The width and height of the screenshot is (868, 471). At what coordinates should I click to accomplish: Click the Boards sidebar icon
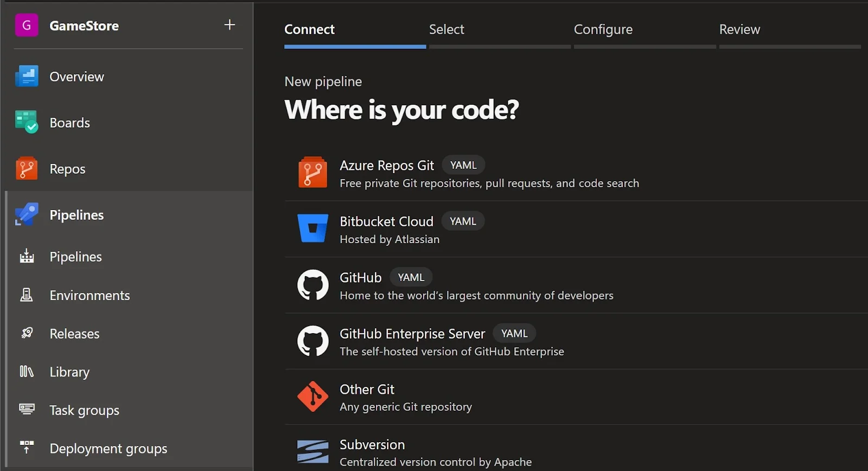click(x=27, y=122)
